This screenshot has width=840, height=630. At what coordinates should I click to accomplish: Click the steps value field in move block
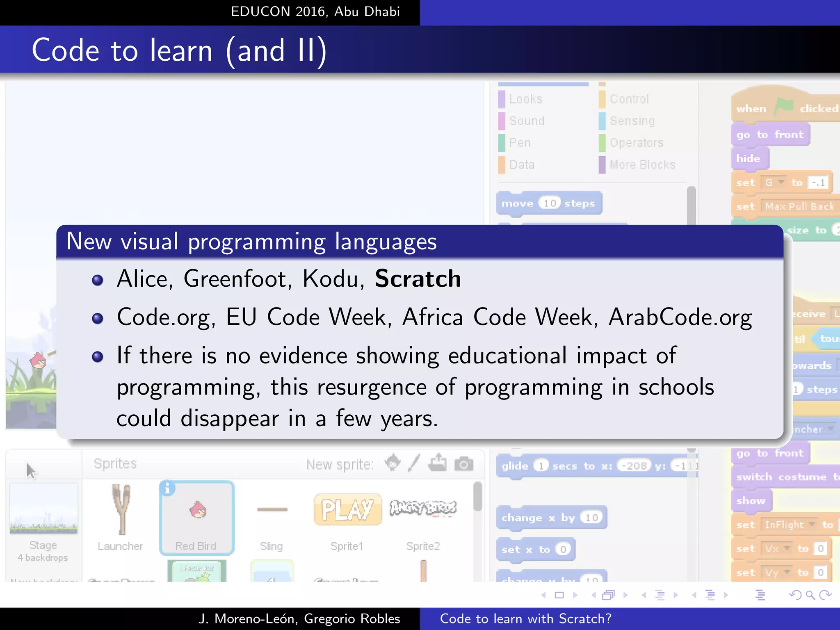coord(550,203)
